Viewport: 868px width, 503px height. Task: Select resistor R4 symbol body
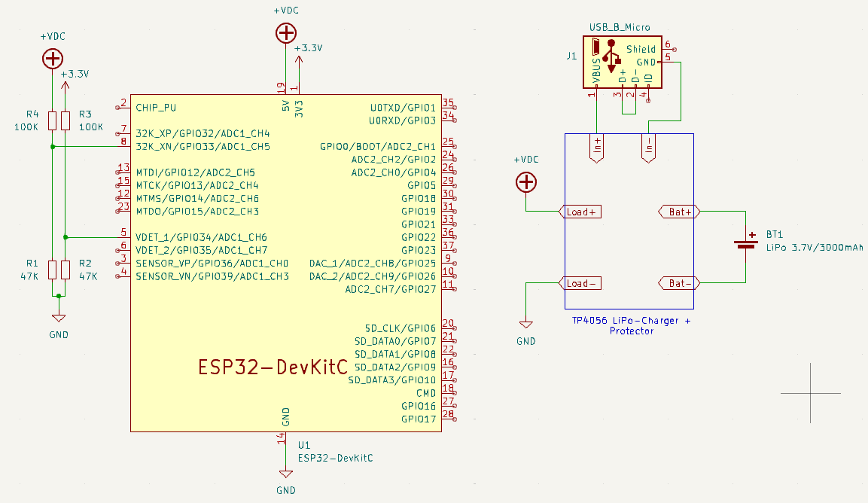(53, 120)
